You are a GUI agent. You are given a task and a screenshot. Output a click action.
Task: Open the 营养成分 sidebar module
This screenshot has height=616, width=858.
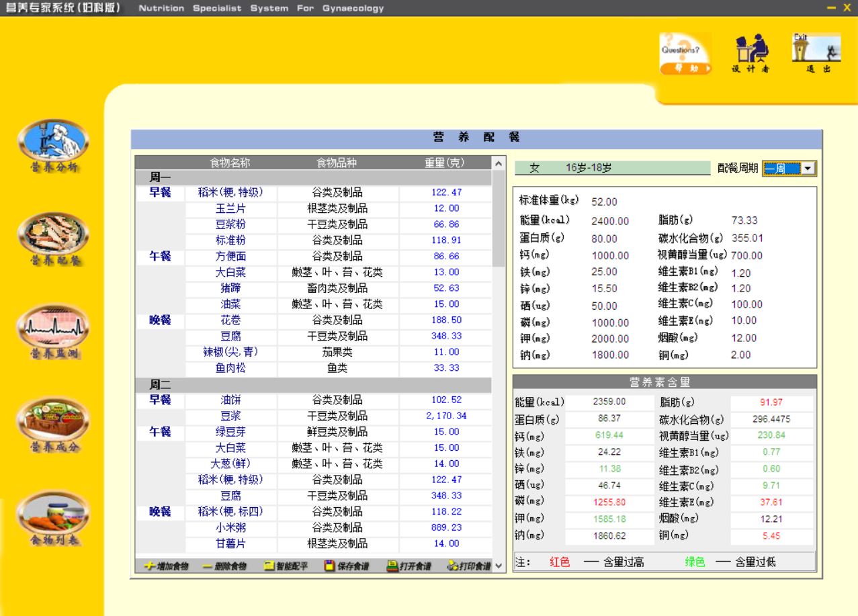tap(53, 425)
